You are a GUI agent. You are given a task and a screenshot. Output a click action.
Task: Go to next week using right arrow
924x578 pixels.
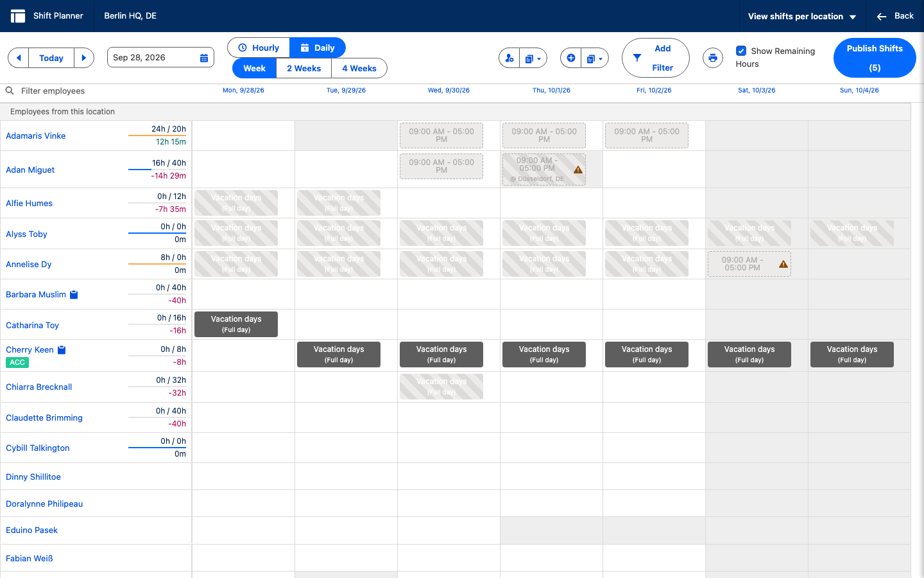coord(84,58)
